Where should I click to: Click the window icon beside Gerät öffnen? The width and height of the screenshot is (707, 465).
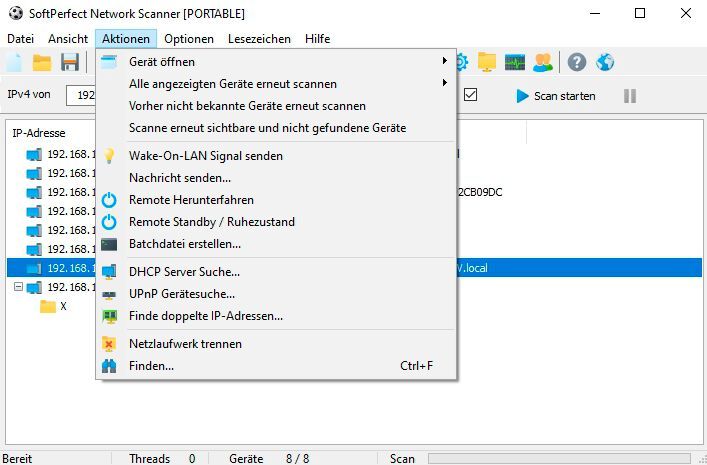(109, 62)
